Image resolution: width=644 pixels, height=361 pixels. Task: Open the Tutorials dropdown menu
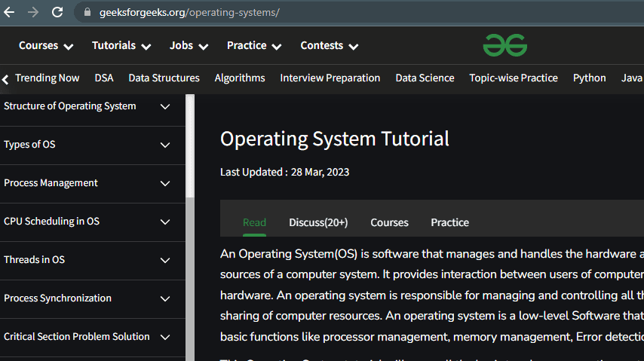click(121, 45)
